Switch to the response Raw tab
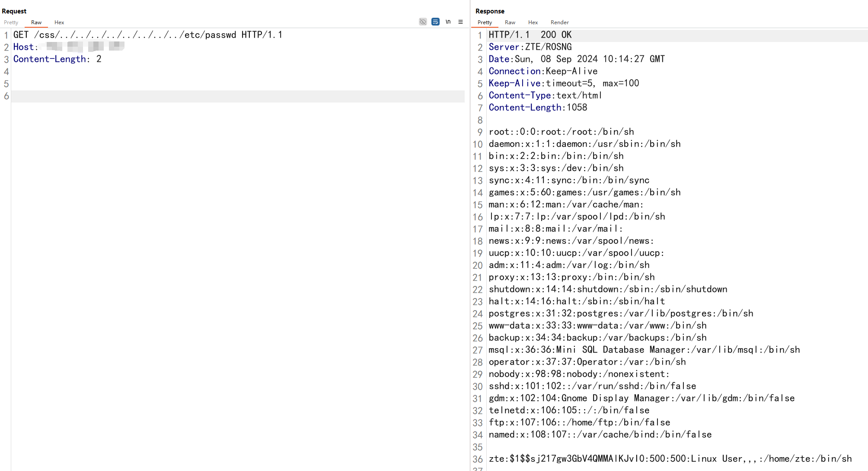868x471 pixels. click(510, 22)
